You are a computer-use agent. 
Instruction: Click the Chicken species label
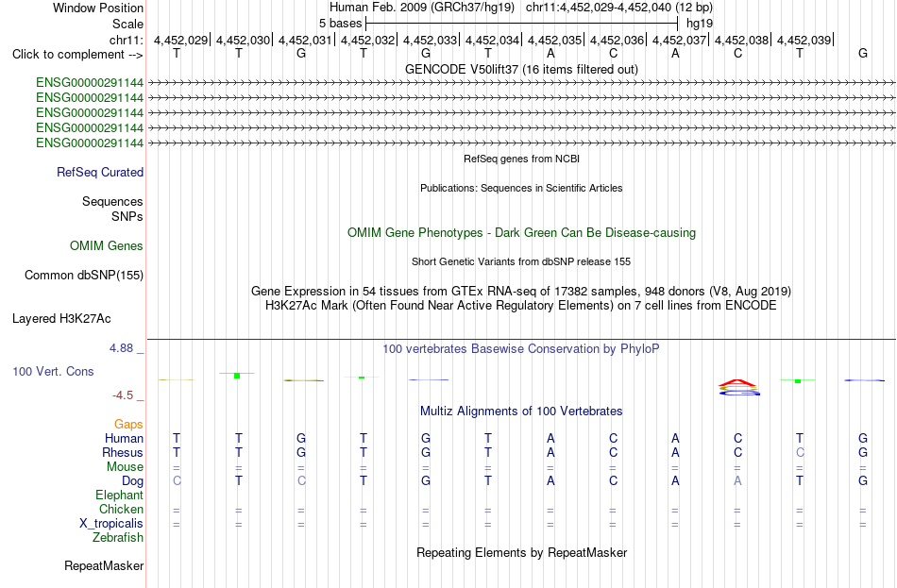(x=121, y=509)
